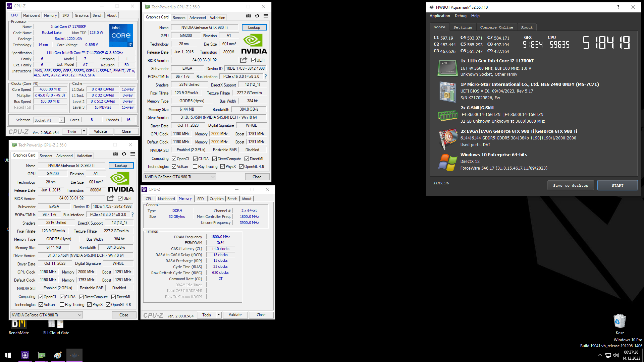
Task: Toggle DirectML checkbox in top GPU-Z window
Action: 247,159
